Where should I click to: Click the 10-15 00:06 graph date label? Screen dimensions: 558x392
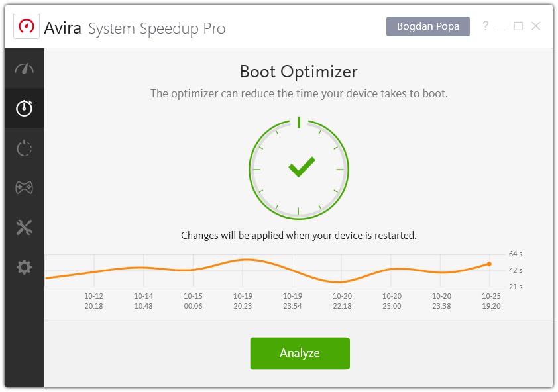(193, 301)
